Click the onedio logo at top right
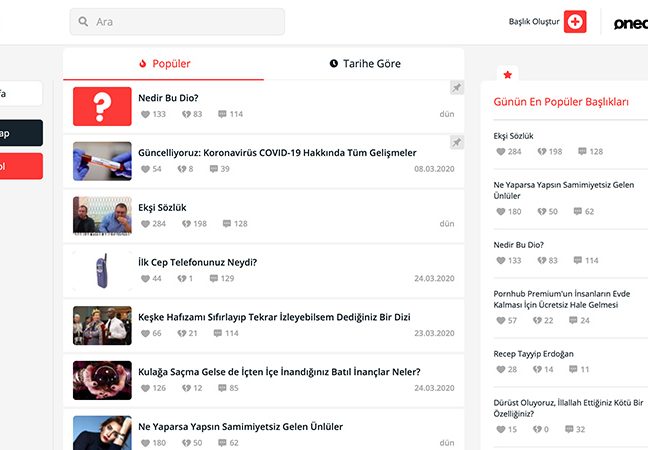This screenshot has width=648, height=450. click(x=631, y=24)
